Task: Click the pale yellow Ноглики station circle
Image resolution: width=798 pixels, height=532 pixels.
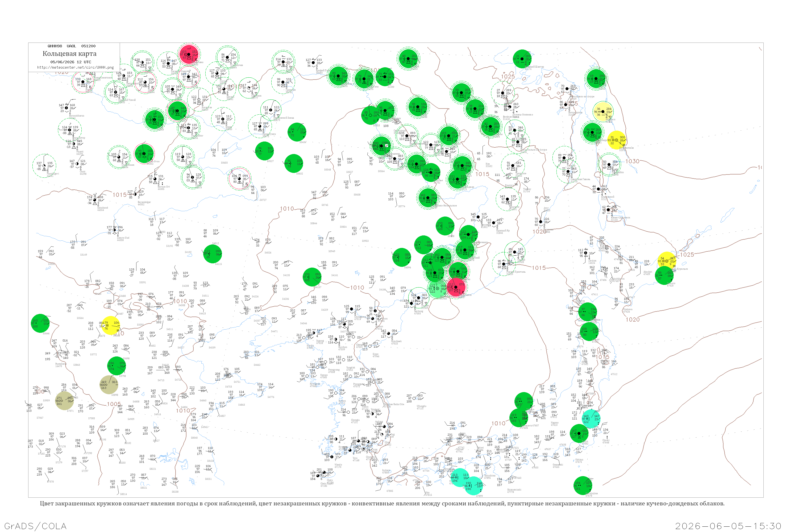Action: click(x=604, y=111)
